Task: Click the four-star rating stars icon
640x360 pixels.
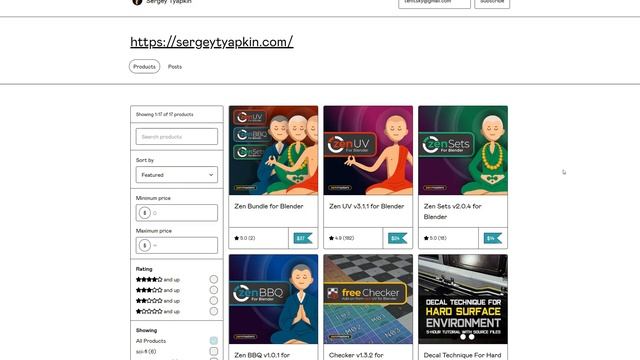Action: (x=149, y=280)
